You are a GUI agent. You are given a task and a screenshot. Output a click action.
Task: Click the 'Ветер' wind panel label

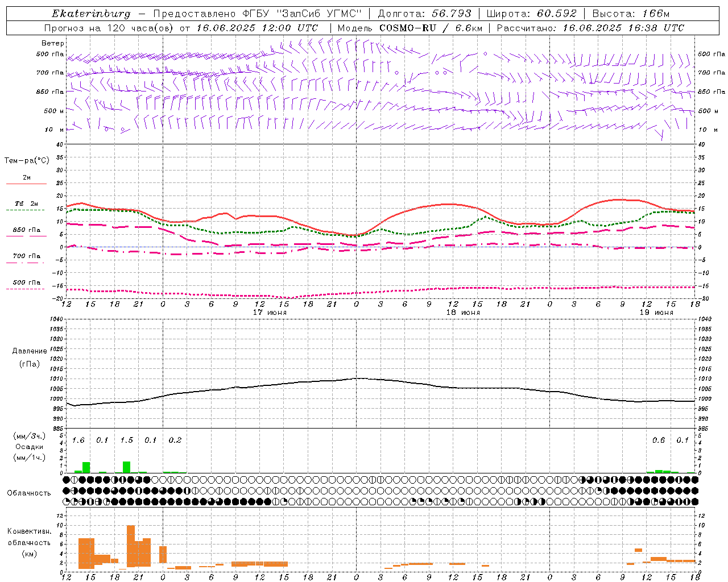point(52,43)
